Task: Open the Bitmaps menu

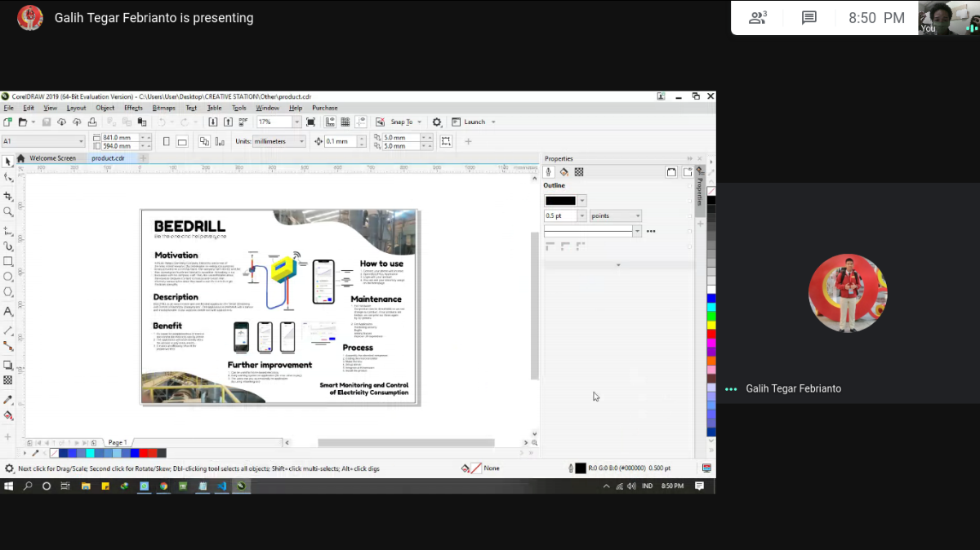Action: click(163, 108)
